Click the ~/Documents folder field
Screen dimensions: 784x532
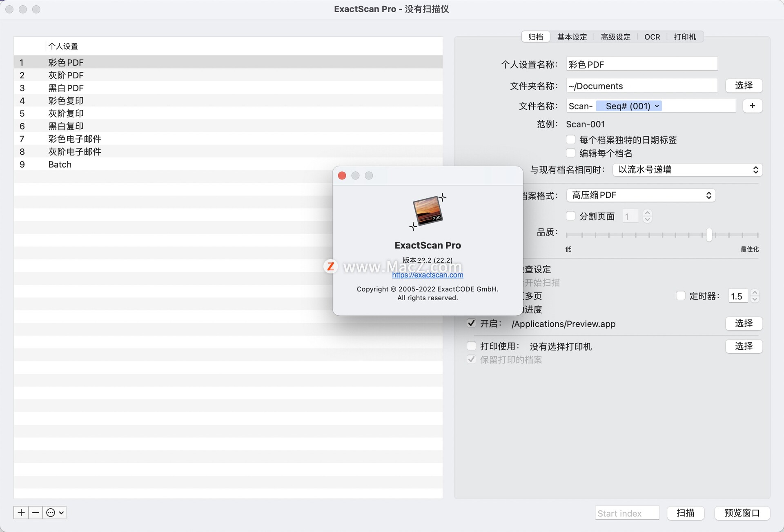641,86
